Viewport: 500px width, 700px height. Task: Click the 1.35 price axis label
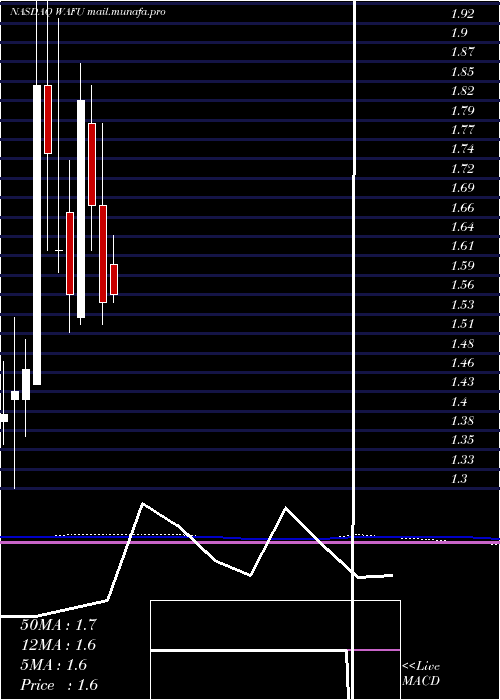[462, 440]
